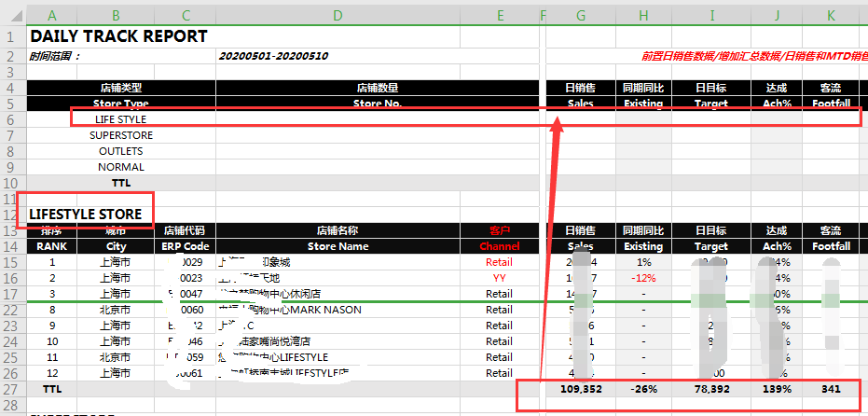
Task: Click the Store No. header cell
Action: (x=378, y=103)
